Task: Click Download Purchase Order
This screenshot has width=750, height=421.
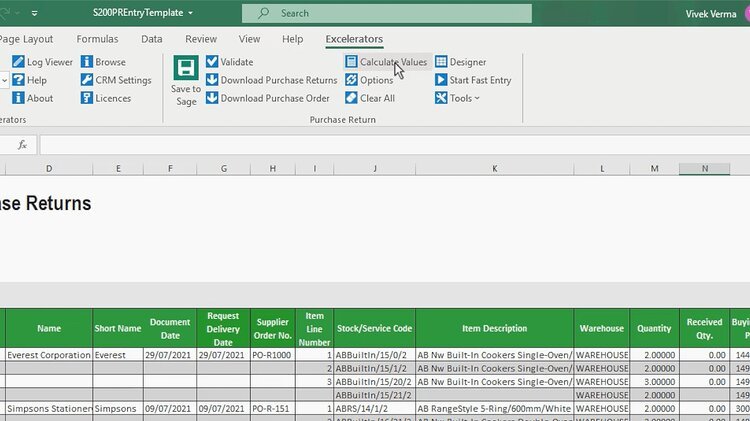Action: [x=268, y=98]
